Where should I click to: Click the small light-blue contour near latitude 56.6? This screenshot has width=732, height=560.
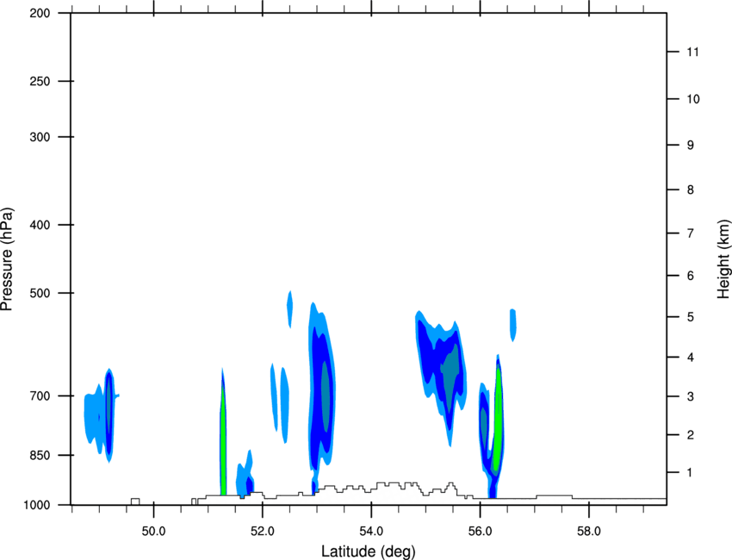click(x=512, y=325)
